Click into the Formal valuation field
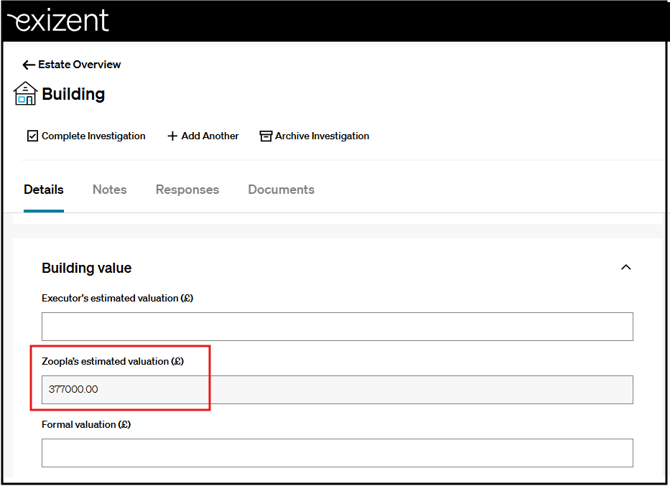Image resolution: width=670 pixels, height=486 pixels. pos(337,452)
